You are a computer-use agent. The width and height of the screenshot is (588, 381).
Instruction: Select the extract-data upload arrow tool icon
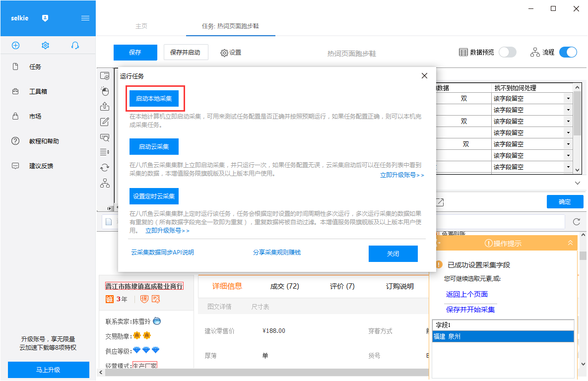105,107
